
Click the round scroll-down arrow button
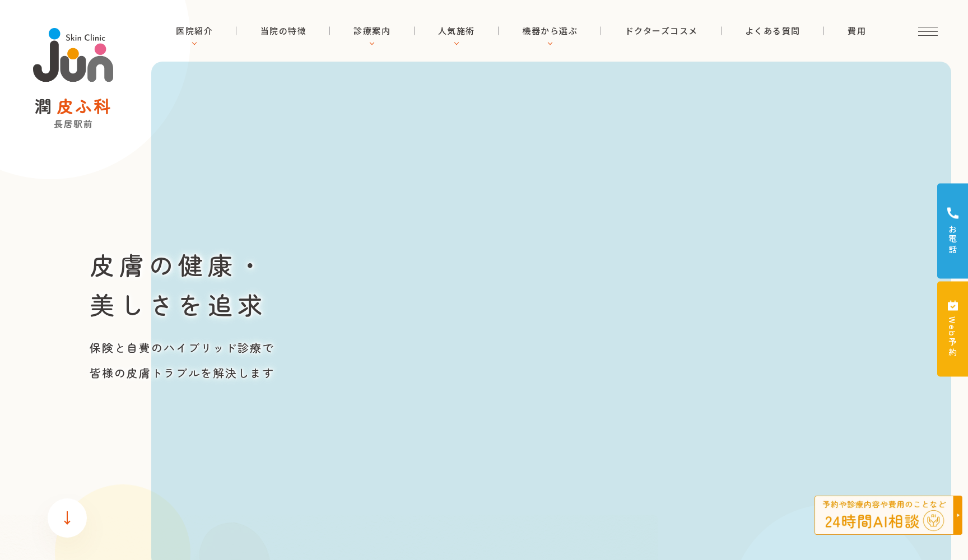click(x=67, y=518)
